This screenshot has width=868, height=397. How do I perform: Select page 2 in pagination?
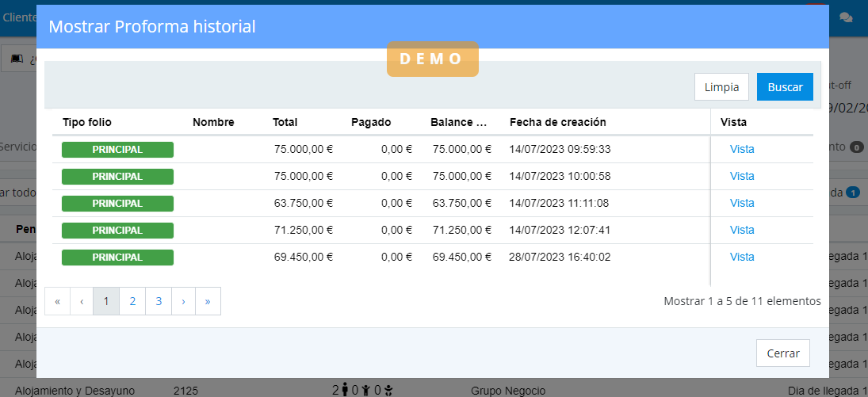coord(132,301)
